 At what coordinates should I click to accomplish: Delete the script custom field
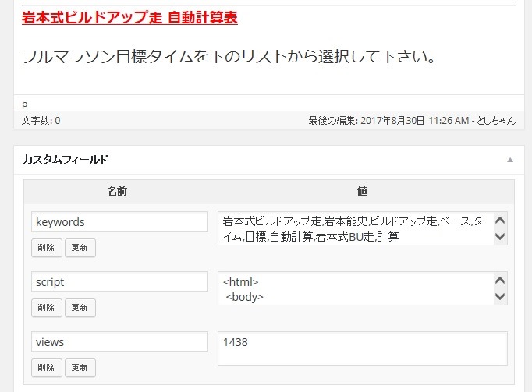[47, 308]
